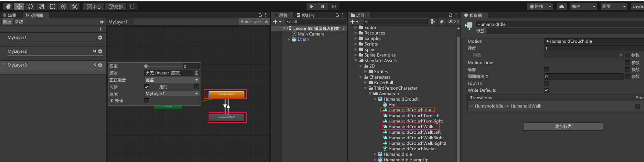Select the Hierarchy (层级) tab
Viewport: 644px width, 162px height.
point(281,15)
